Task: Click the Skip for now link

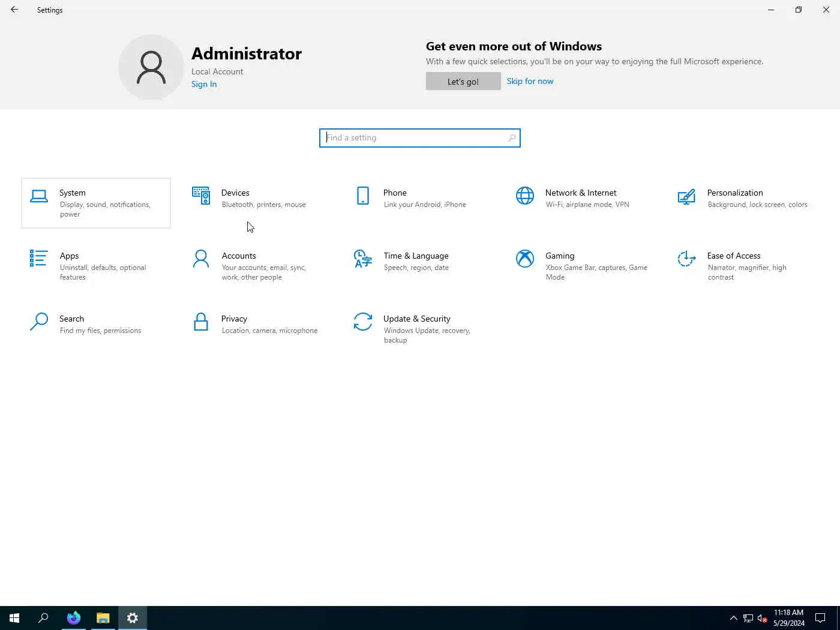Action: point(530,81)
